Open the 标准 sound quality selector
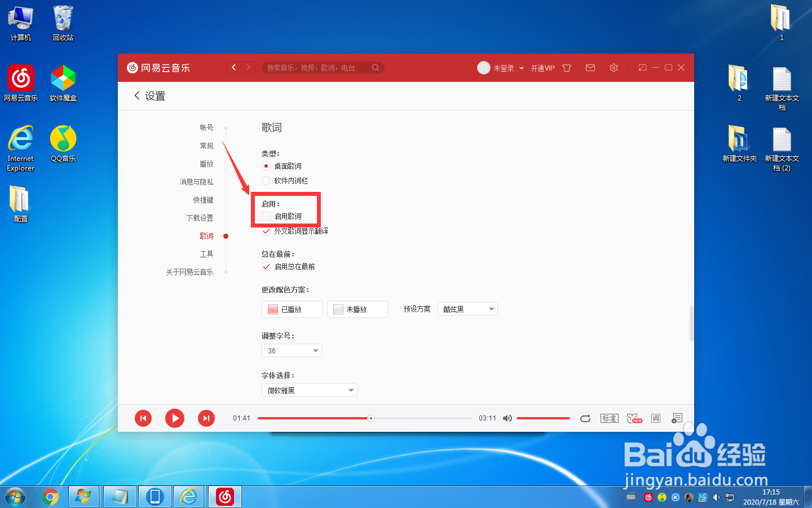812x508 pixels. (x=610, y=418)
